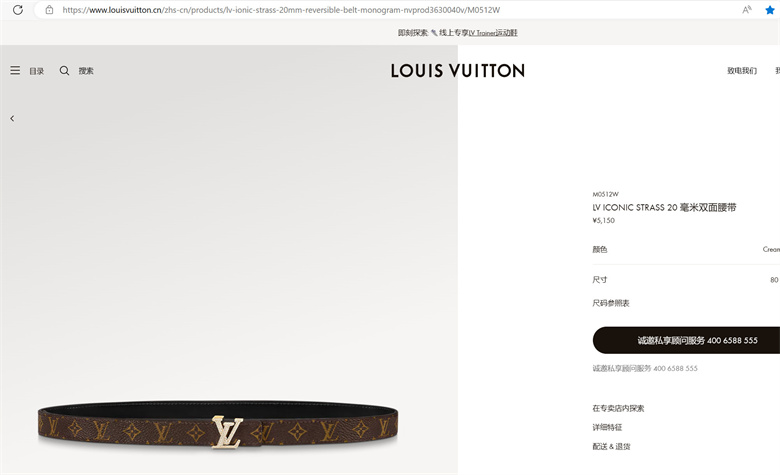The width and height of the screenshot is (780, 475).
Task: Open the 颜色 color selector row
Action: [x=686, y=249]
